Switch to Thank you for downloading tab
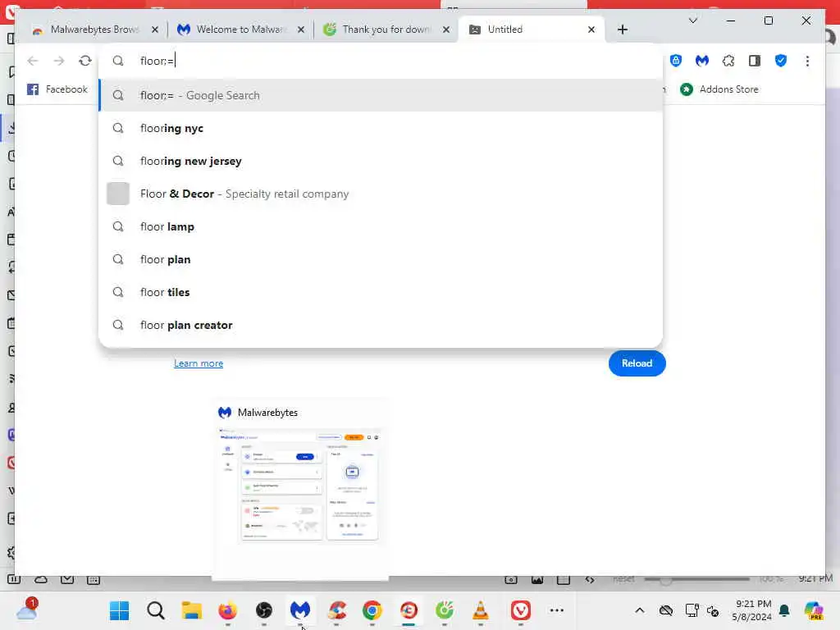 point(386,30)
